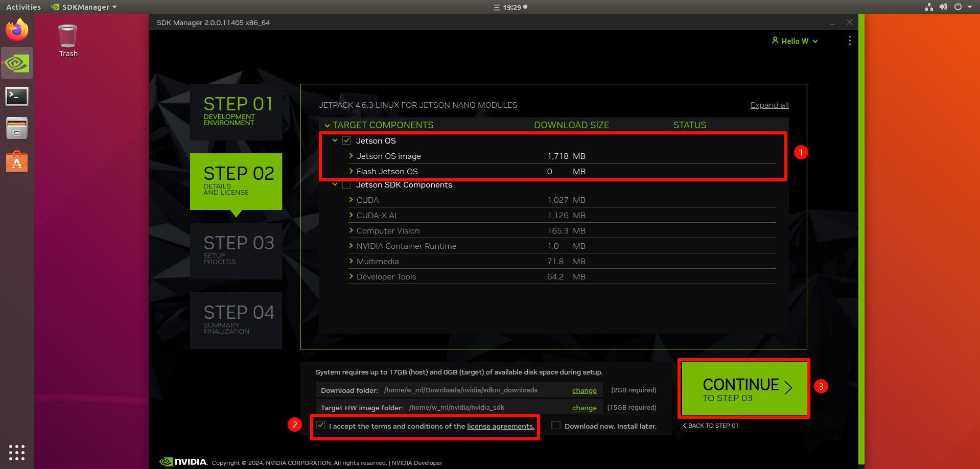980x469 pixels.
Task: Open the Files manager dock icon
Action: click(17, 128)
